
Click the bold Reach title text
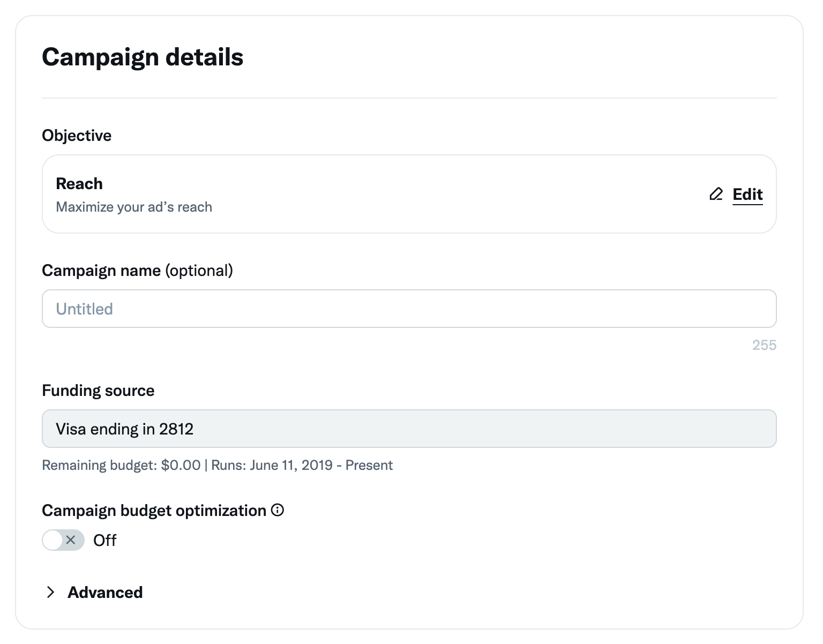pos(79,184)
